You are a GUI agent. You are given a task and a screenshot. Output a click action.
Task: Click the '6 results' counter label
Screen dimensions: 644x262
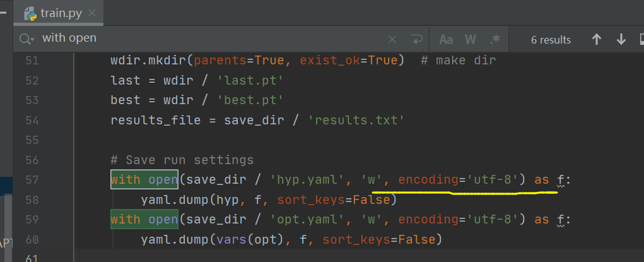[551, 40]
